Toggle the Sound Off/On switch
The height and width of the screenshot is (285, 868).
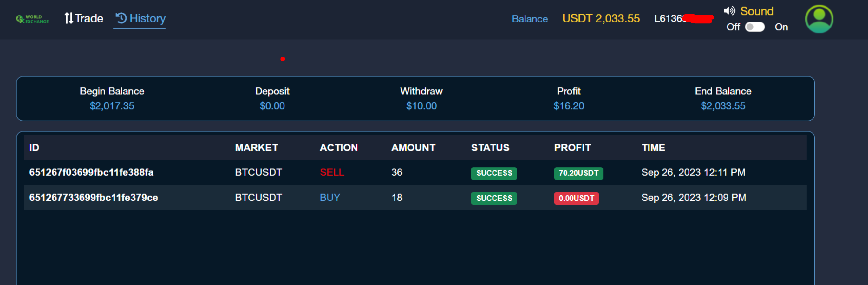click(755, 27)
